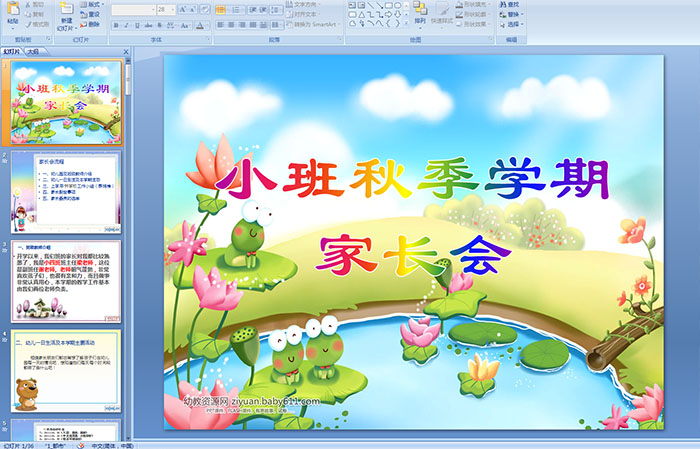Image resolution: width=700 pixels, height=449 pixels.
Task: Select the Arrow line shape
Action: tap(380, 5)
